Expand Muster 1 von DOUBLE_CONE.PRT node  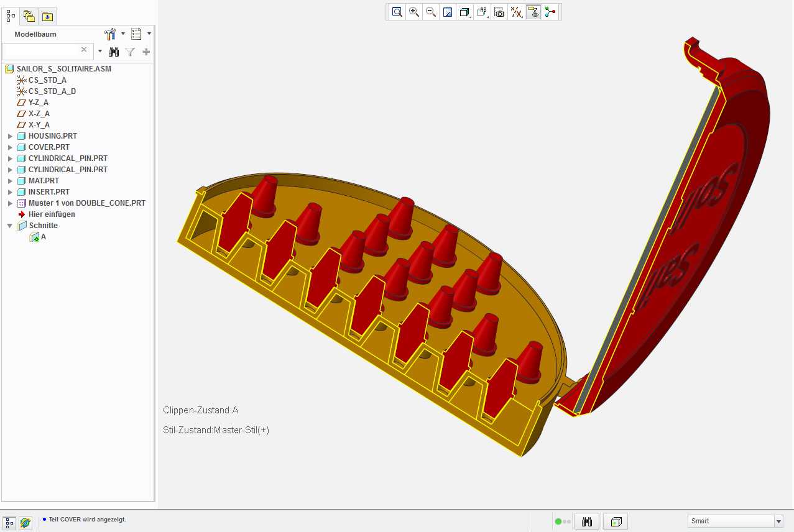tap(10, 203)
